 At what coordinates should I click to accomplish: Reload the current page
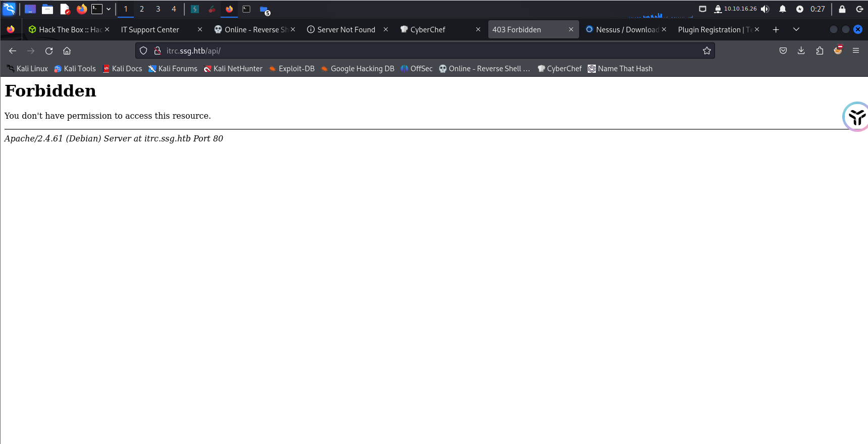point(49,51)
